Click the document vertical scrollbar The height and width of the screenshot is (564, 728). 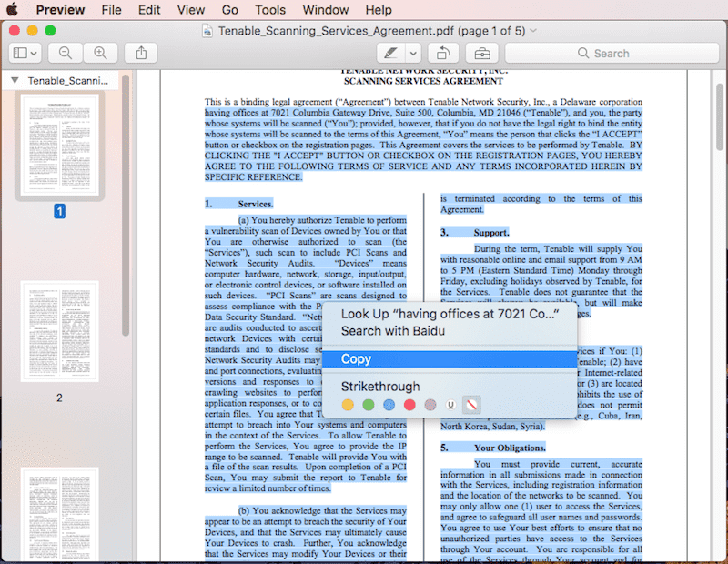(720, 117)
